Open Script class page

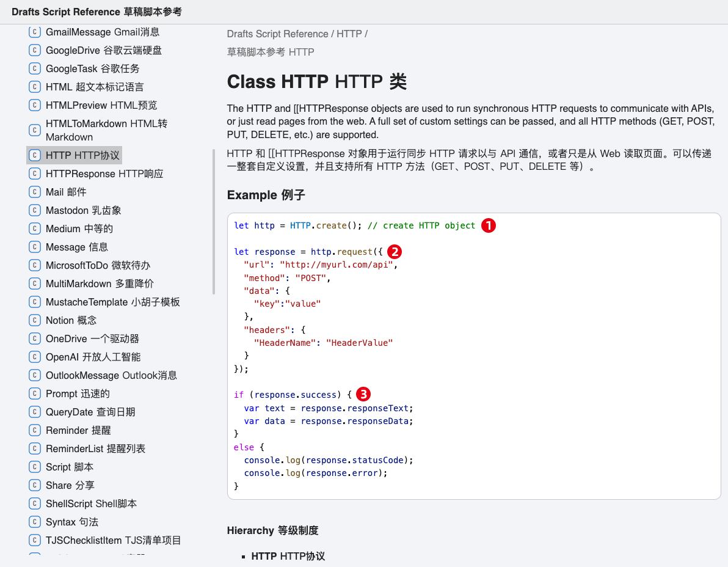click(x=69, y=467)
